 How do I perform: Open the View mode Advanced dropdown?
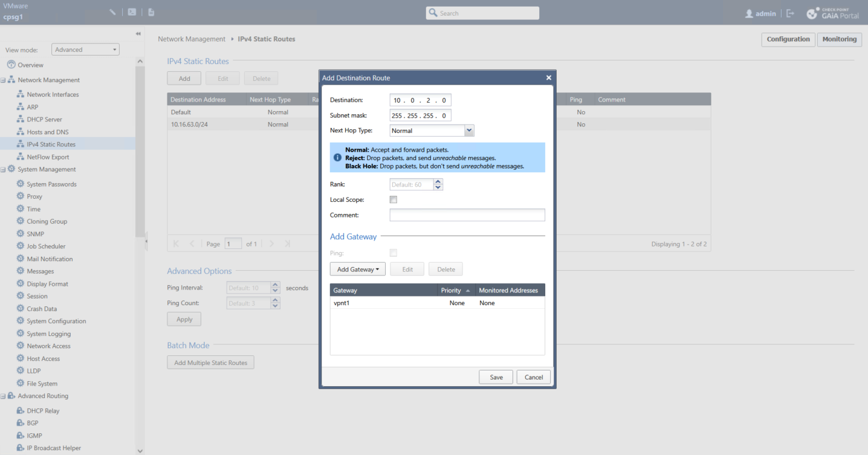pyautogui.click(x=85, y=50)
